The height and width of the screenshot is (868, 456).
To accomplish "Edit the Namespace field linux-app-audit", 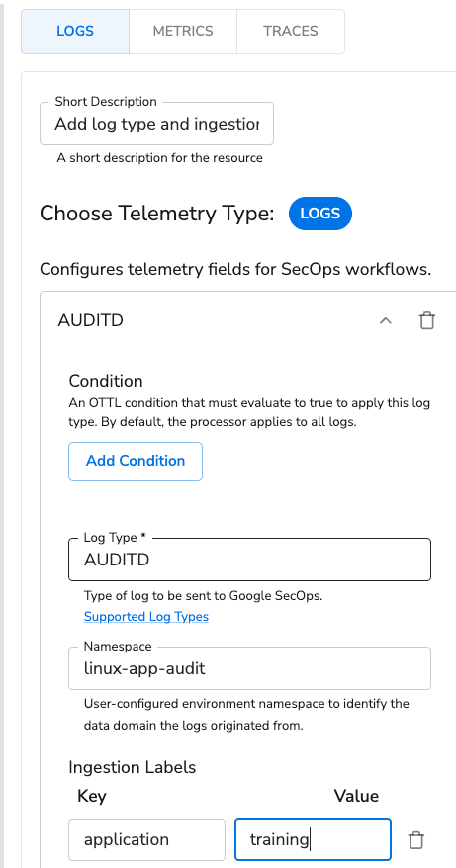I will coord(249,668).
